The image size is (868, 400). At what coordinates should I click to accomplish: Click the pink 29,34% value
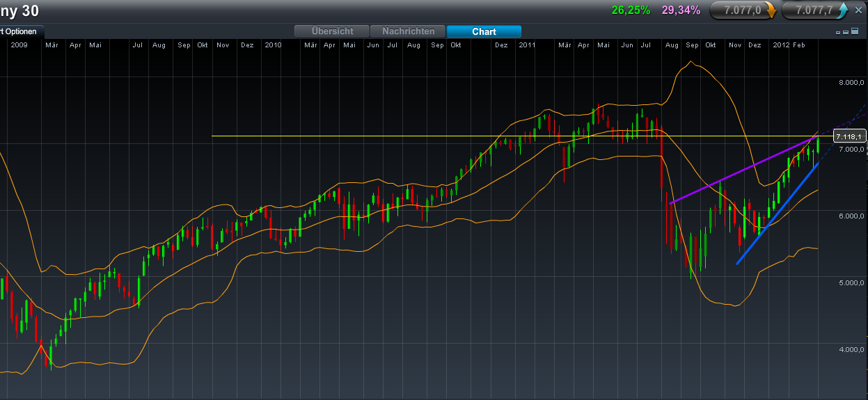[x=680, y=10]
